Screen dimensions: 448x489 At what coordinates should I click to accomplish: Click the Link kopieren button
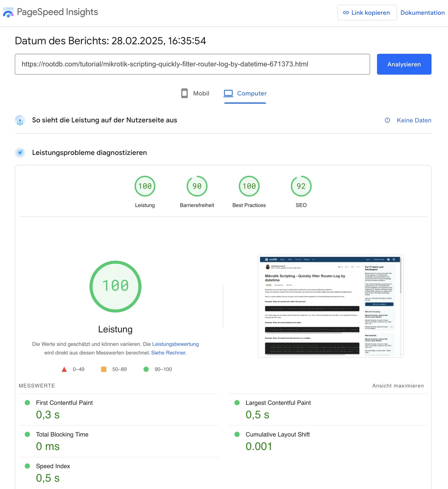(367, 13)
